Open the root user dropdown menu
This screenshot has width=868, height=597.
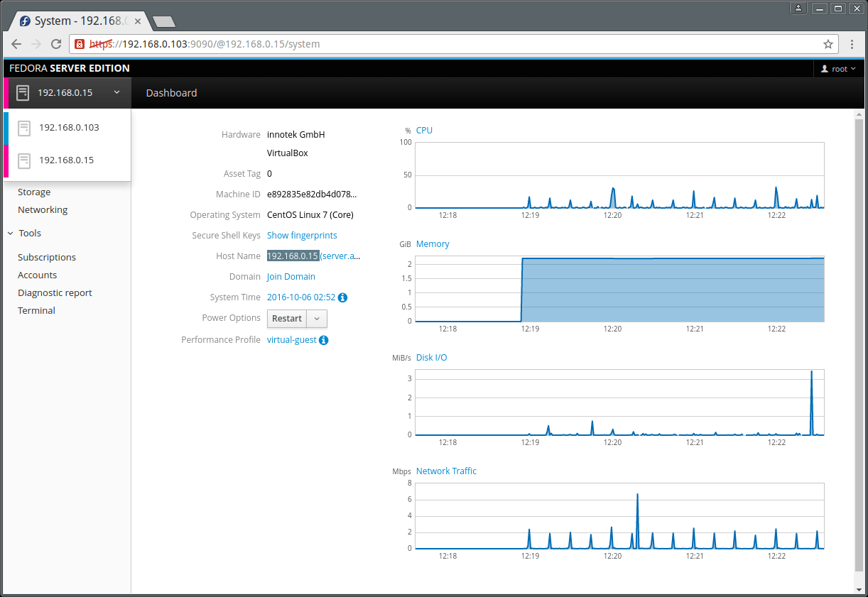[x=839, y=69]
